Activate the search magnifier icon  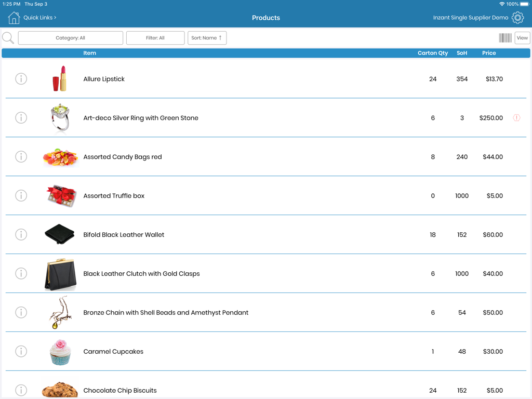point(7,37)
